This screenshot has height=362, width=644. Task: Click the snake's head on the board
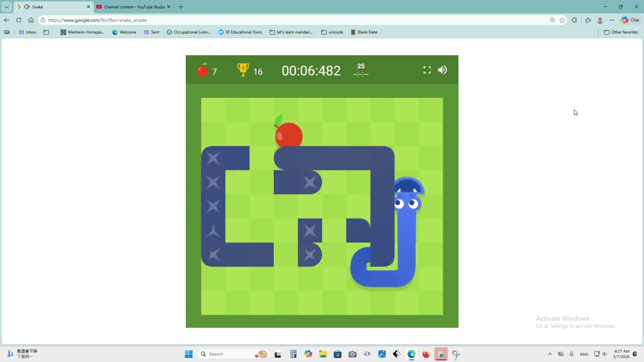coord(408,194)
